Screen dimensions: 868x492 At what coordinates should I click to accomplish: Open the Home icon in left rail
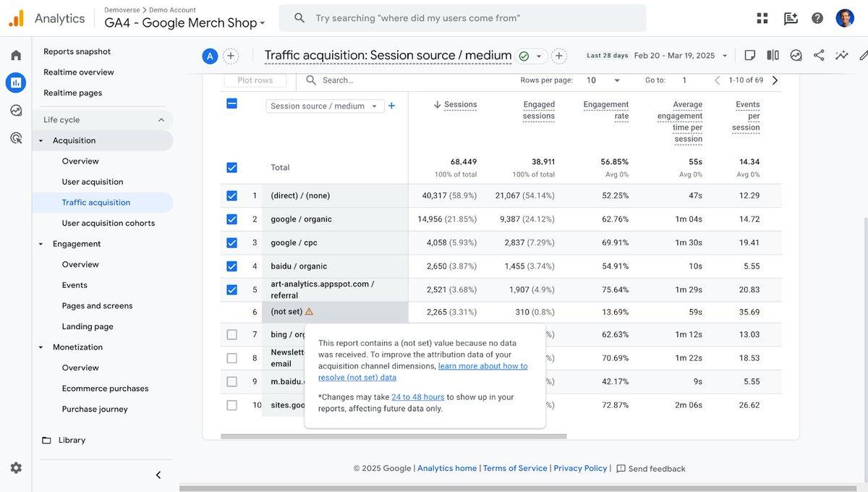[16, 55]
